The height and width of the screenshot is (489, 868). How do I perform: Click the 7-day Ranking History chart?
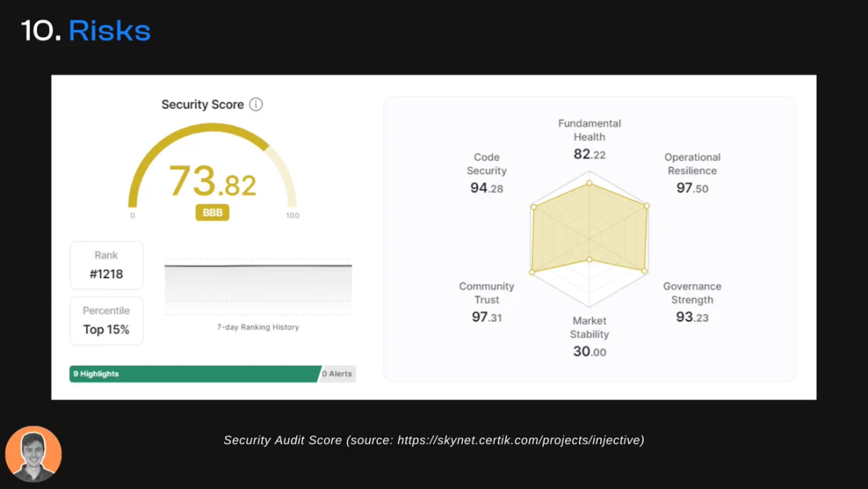[258, 287]
